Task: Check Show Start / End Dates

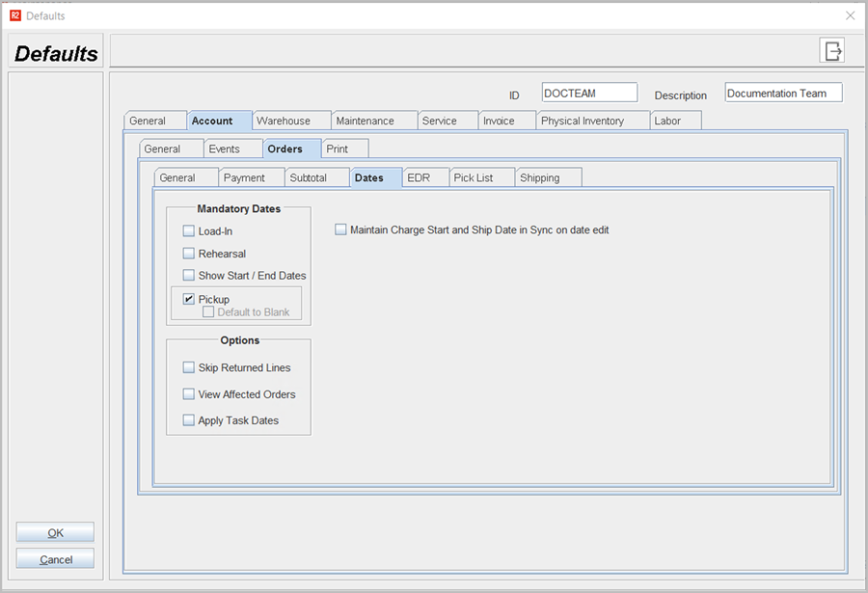Action: [x=189, y=275]
